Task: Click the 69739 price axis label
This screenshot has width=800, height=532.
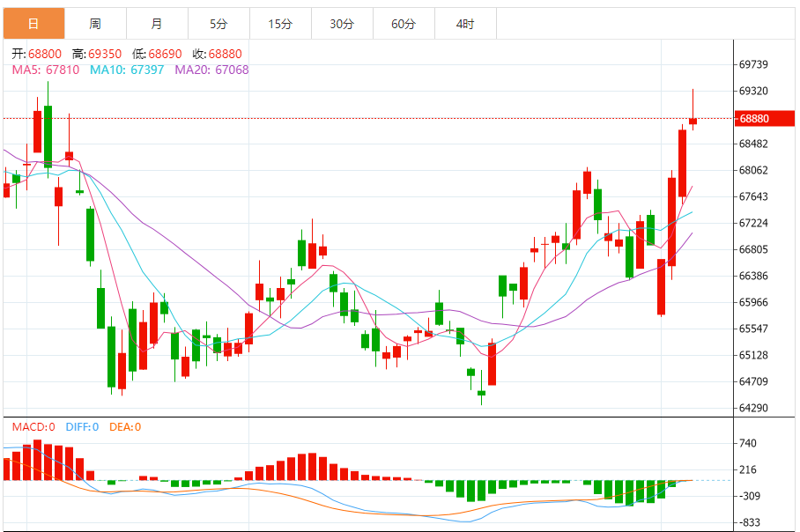Action: click(753, 64)
